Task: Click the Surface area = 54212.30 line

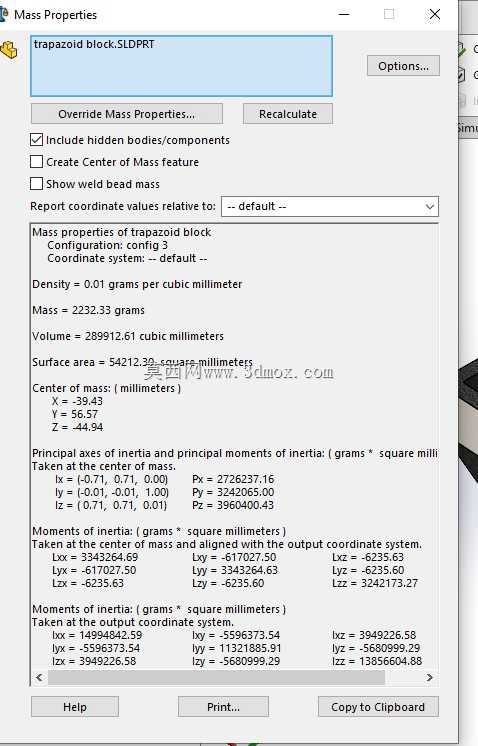Action: [x=142, y=362]
